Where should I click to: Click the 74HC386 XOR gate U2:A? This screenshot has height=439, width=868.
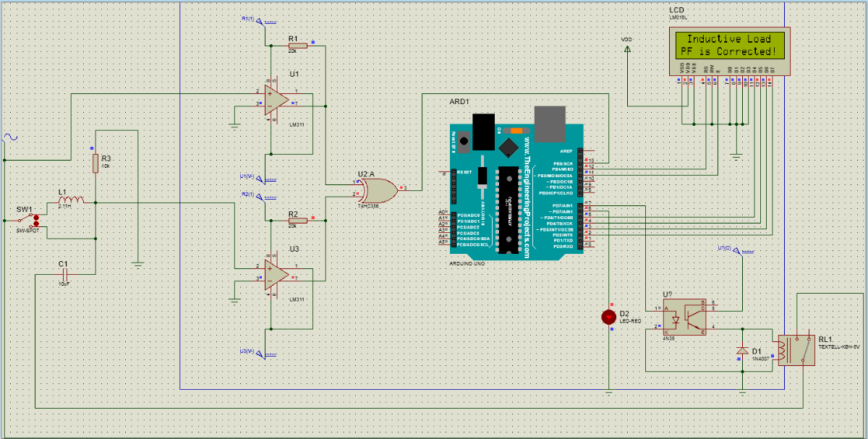click(x=376, y=190)
